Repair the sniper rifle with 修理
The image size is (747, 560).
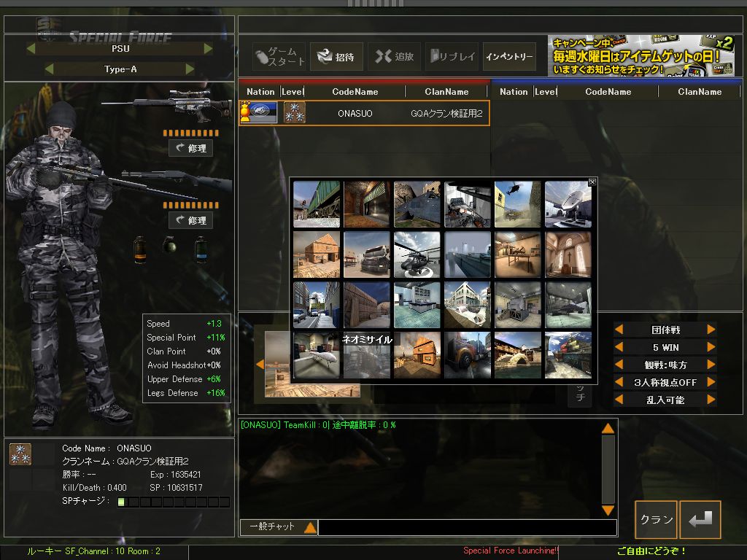[190, 148]
